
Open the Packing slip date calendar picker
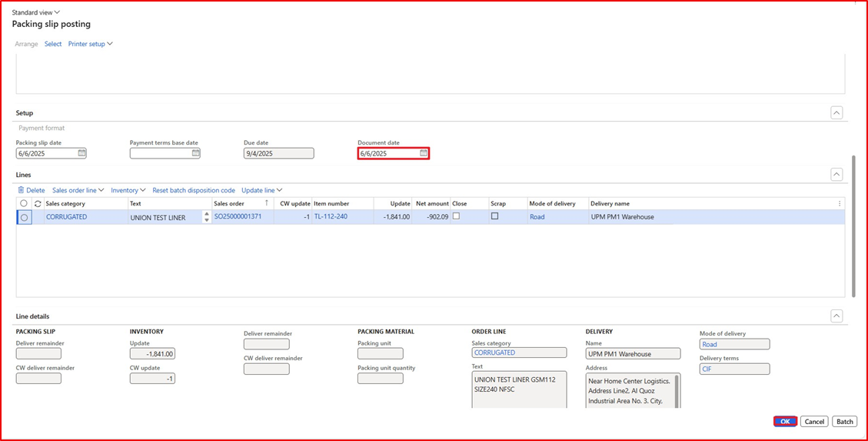pyautogui.click(x=81, y=153)
